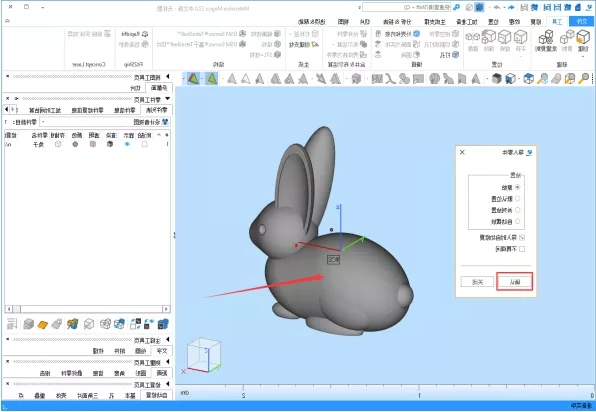This screenshot has height=412, width=596.
Task: Switch to the 零件信息 tab in part panel
Action: [x=125, y=110]
